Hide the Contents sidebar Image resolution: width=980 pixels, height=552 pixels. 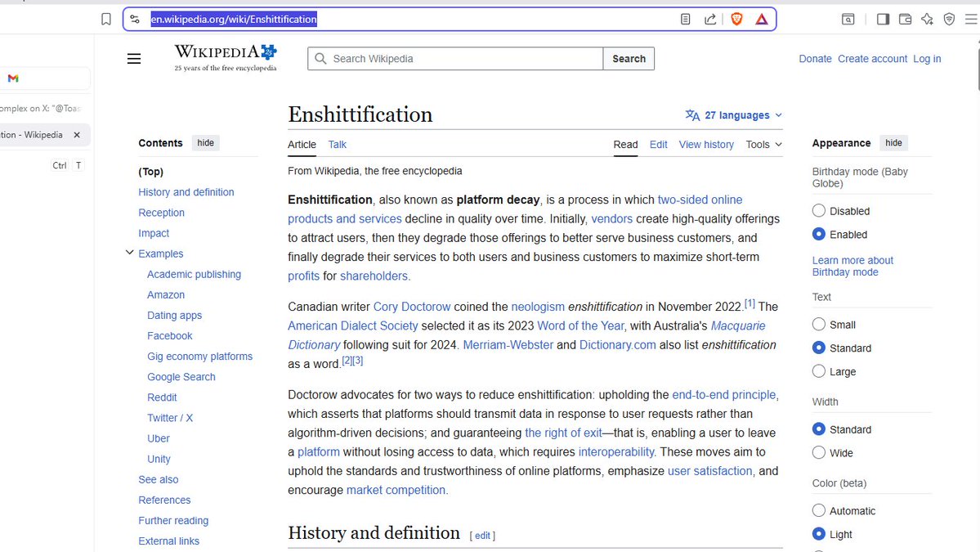(x=206, y=143)
